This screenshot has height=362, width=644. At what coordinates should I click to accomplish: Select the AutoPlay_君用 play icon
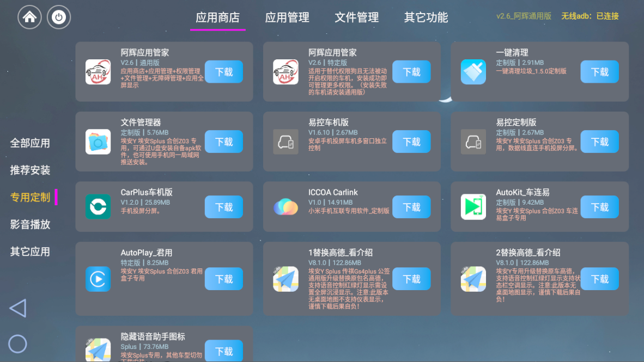(98, 279)
